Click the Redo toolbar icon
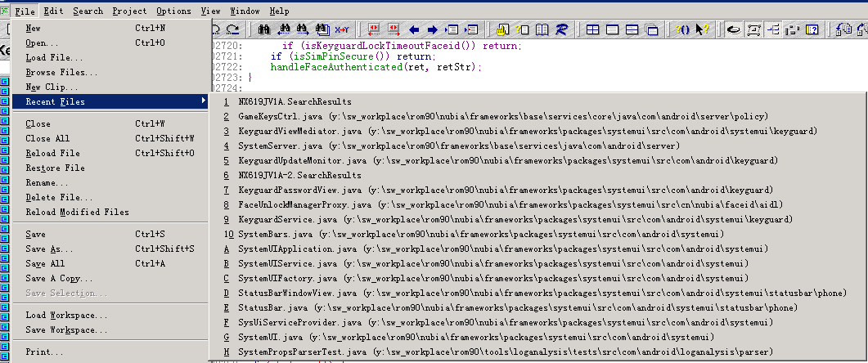 pyautogui.click(x=233, y=29)
